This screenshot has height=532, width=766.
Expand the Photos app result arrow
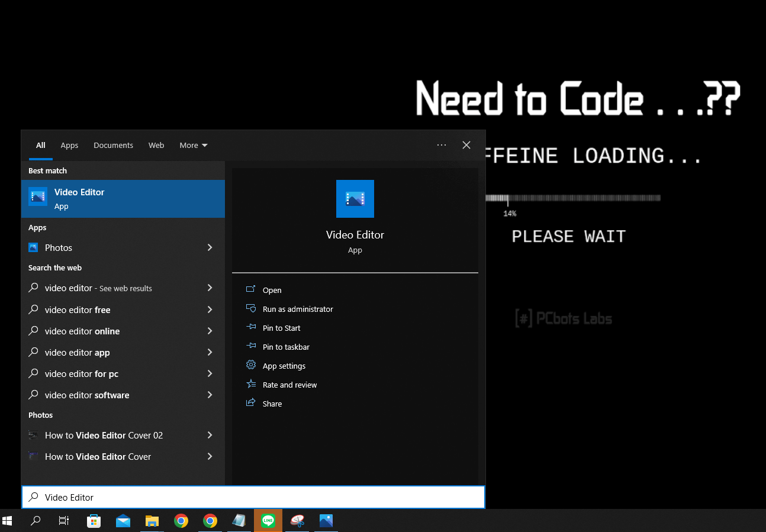pyautogui.click(x=210, y=248)
